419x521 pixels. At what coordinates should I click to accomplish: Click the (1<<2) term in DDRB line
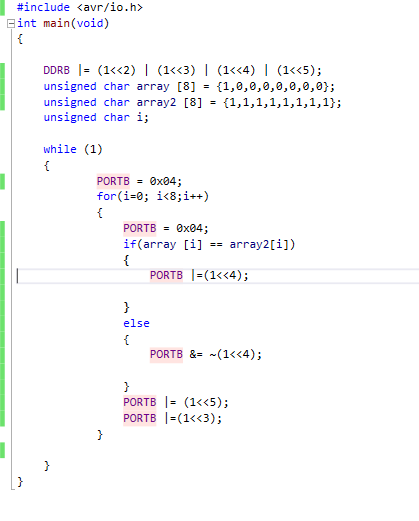pyautogui.click(x=116, y=70)
